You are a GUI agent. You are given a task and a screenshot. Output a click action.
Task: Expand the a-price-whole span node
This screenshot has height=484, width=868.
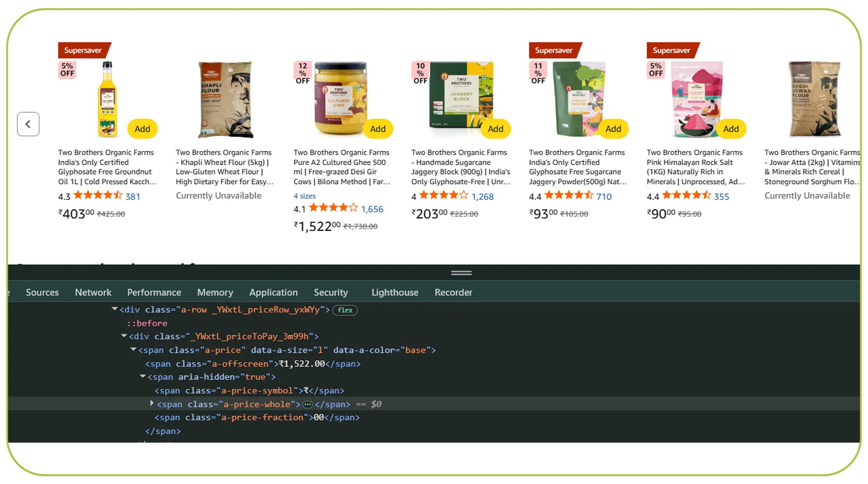click(x=152, y=403)
